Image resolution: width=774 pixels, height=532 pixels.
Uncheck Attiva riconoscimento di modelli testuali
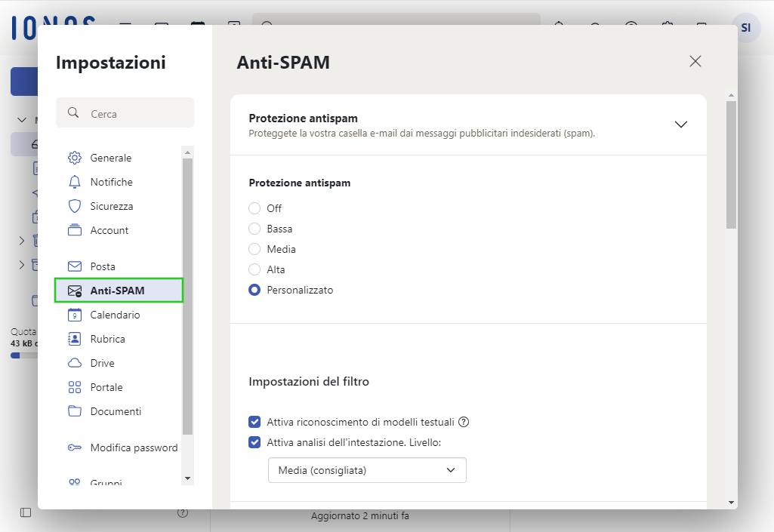point(254,422)
